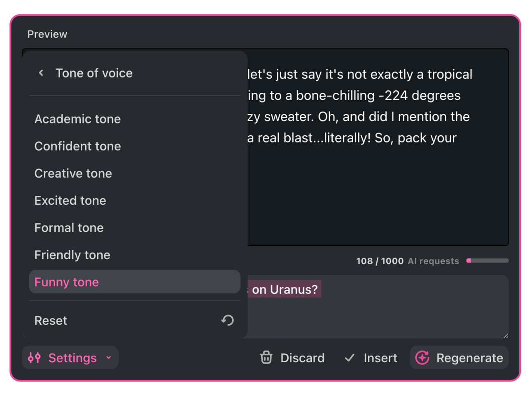Select the highlighted Funny tone

click(135, 282)
